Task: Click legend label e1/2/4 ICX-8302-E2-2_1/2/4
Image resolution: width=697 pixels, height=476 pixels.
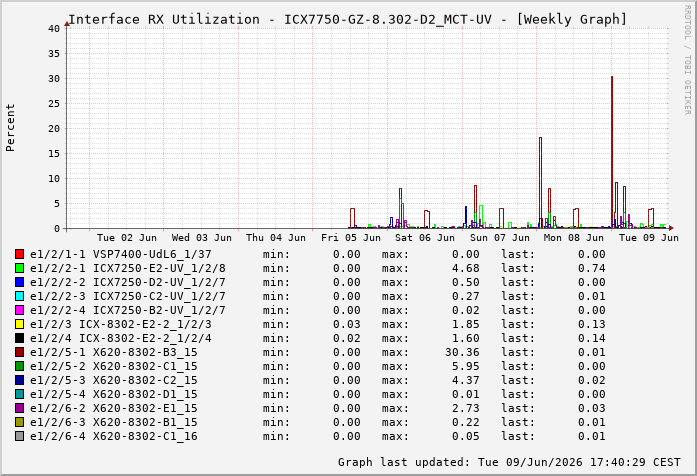Action: click(x=120, y=338)
